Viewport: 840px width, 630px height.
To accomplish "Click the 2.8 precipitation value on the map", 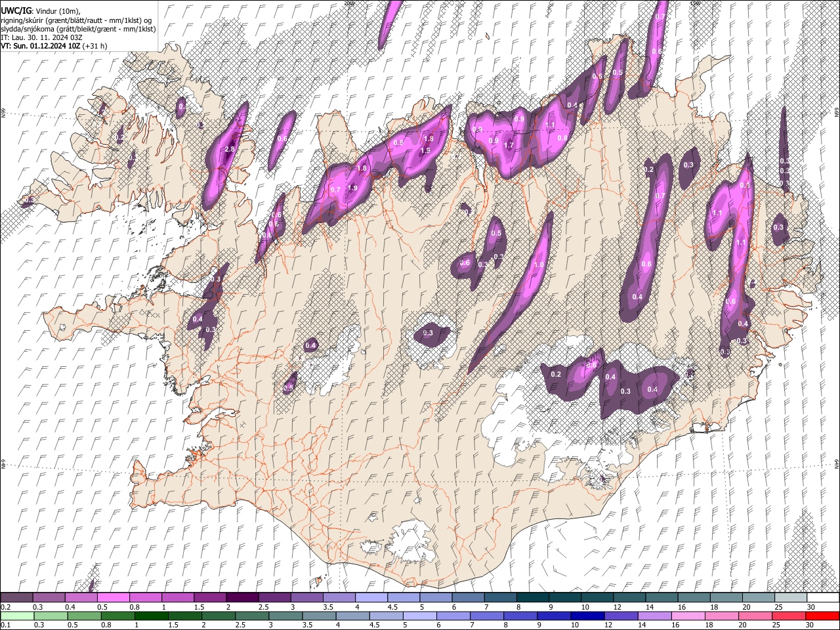I will pyautogui.click(x=230, y=150).
